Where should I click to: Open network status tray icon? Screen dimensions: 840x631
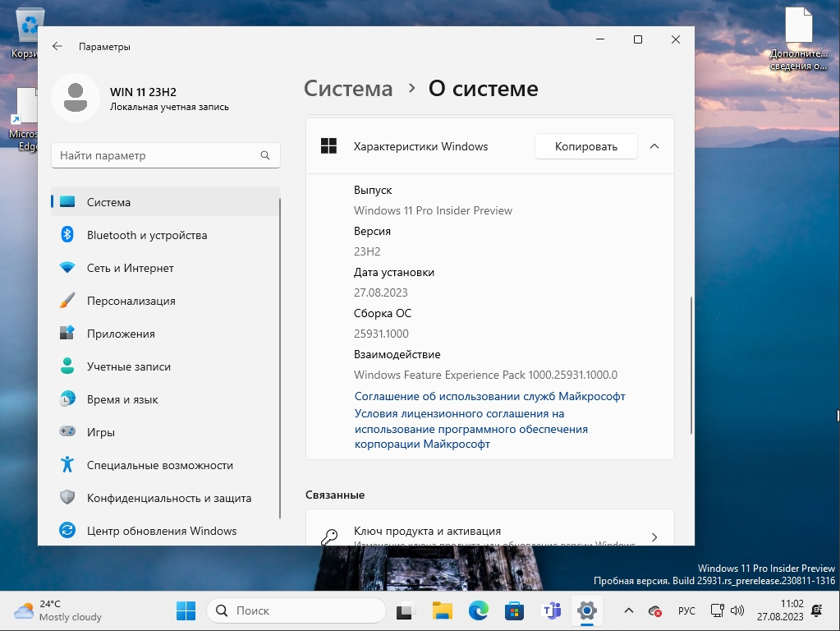click(718, 610)
